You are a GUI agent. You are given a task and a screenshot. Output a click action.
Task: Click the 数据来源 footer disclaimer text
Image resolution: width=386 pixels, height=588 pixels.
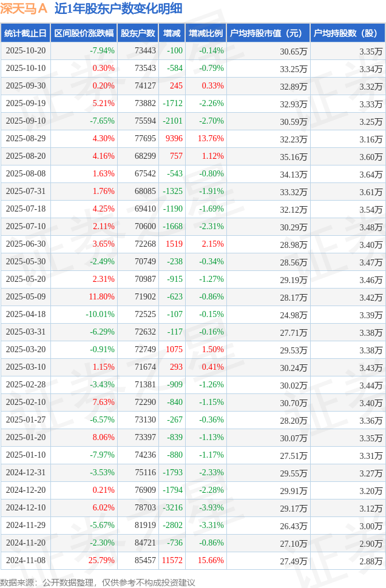click(98, 582)
